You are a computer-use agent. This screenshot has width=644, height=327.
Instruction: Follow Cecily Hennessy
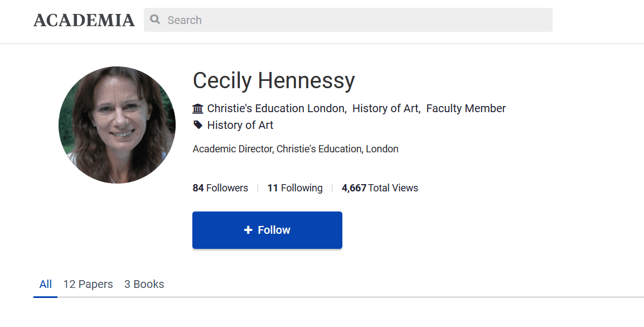click(x=267, y=230)
